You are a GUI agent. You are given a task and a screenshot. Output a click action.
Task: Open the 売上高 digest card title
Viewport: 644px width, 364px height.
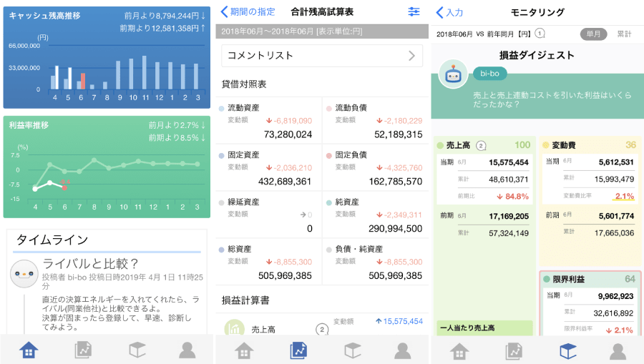click(458, 145)
